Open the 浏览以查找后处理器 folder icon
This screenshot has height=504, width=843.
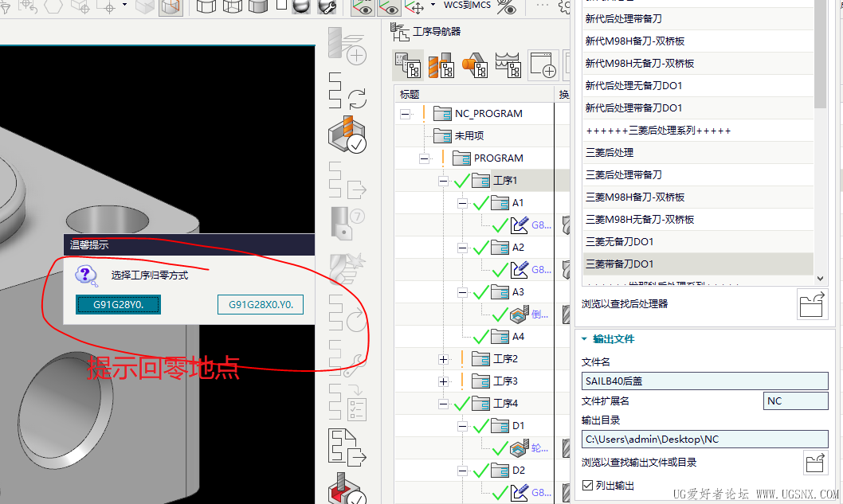coord(811,304)
